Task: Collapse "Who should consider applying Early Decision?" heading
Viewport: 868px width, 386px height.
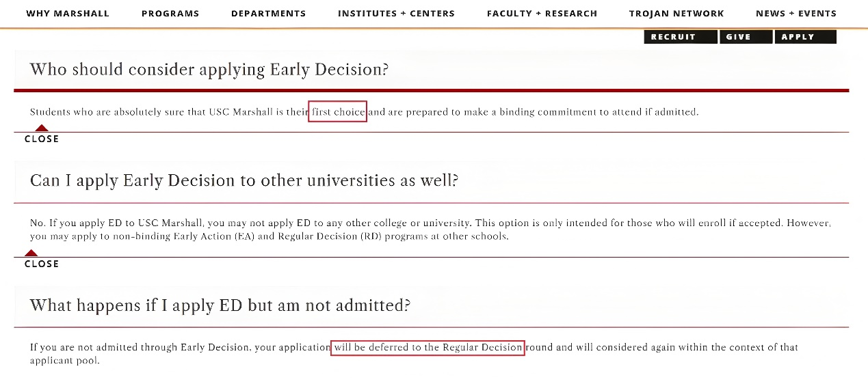Action: [x=209, y=69]
